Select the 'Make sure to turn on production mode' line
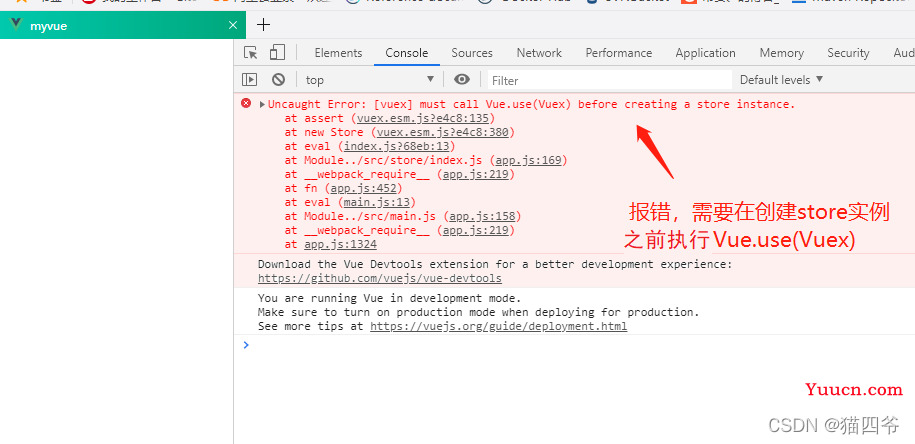The image size is (915, 444). 479,312
